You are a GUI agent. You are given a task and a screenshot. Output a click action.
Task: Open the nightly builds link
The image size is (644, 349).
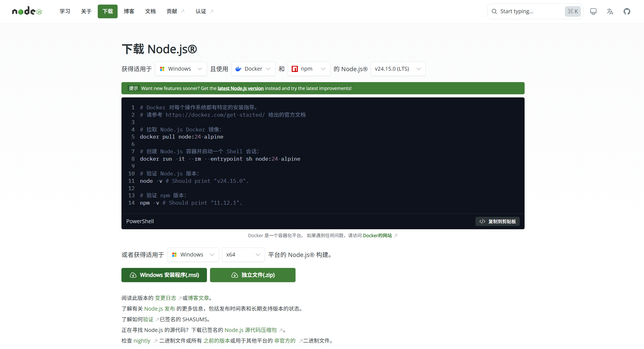click(142, 341)
